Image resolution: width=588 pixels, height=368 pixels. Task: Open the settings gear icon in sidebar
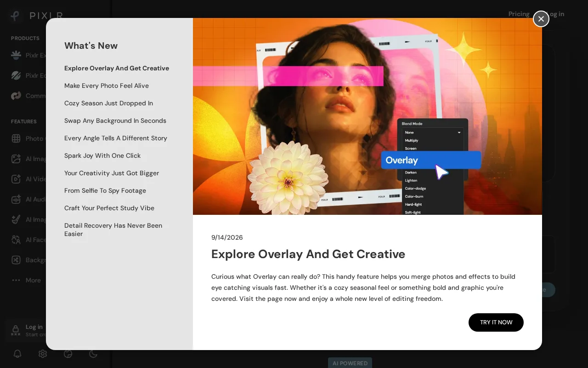(43, 354)
